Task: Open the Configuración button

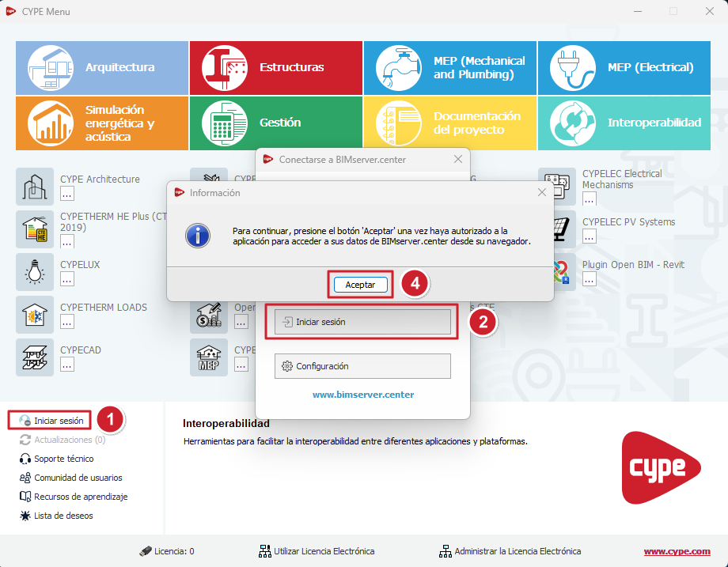Action: tap(362, 366)
